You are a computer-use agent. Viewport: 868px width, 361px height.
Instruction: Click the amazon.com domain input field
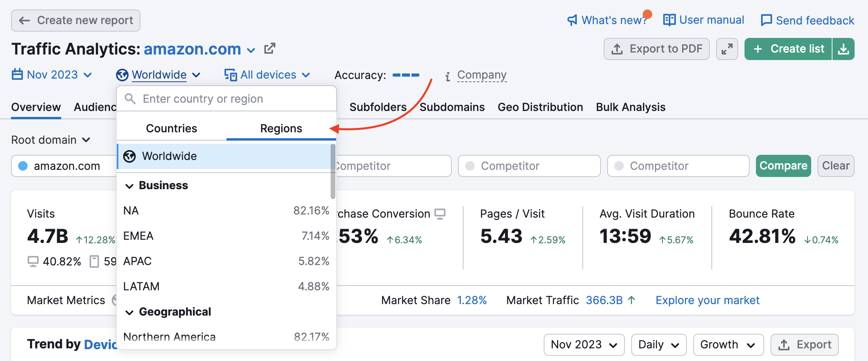pos(64,166)
